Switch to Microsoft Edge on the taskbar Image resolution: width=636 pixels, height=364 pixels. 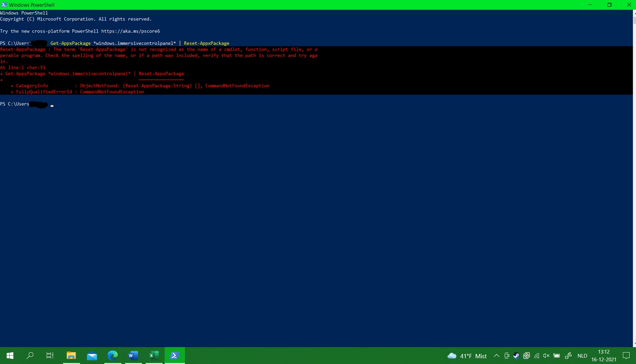pos(113,356)
